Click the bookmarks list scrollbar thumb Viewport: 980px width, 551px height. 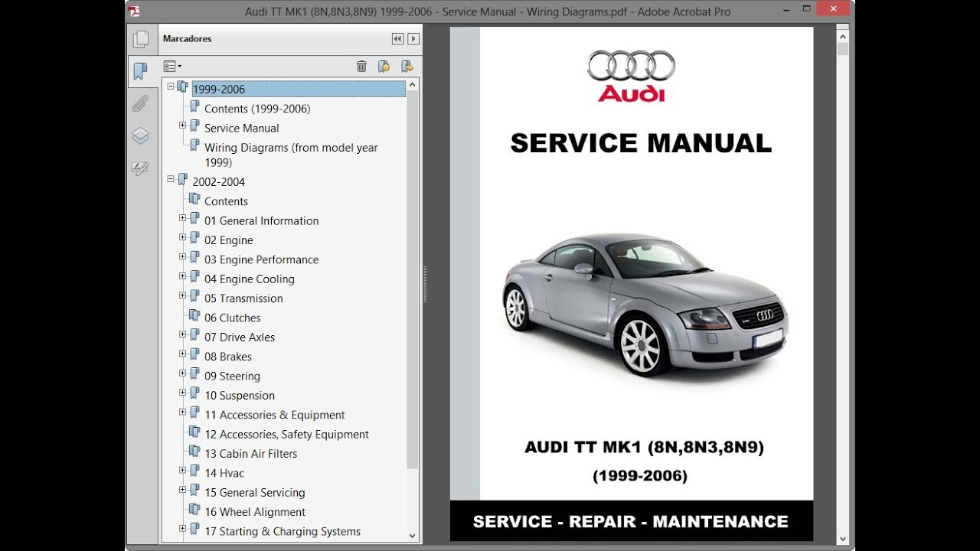413,279
